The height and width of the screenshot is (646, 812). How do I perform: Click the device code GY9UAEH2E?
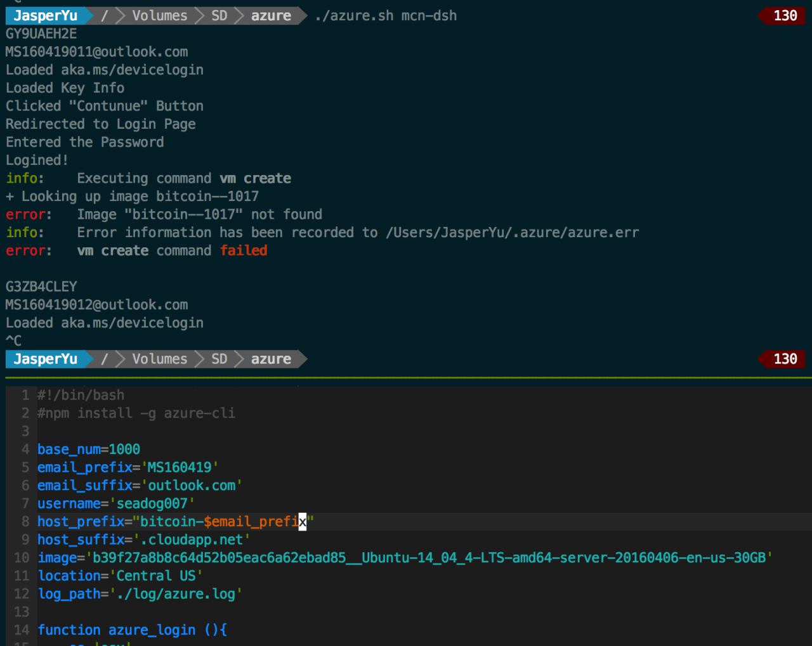[41, 34]
